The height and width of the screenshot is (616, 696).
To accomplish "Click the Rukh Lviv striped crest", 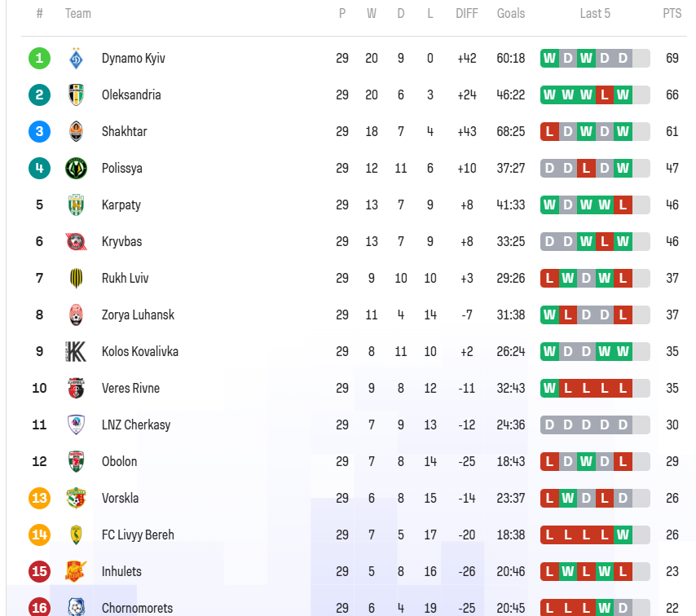I will [x=76, y=279].
